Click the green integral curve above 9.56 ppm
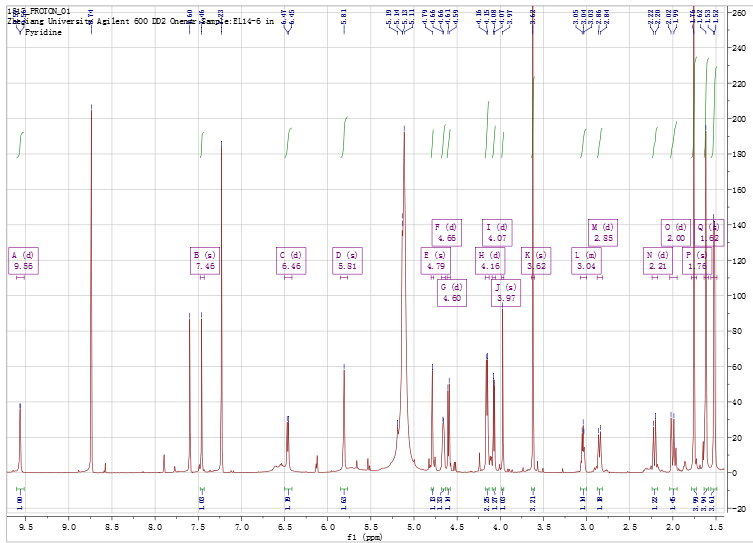 point(20,145)
